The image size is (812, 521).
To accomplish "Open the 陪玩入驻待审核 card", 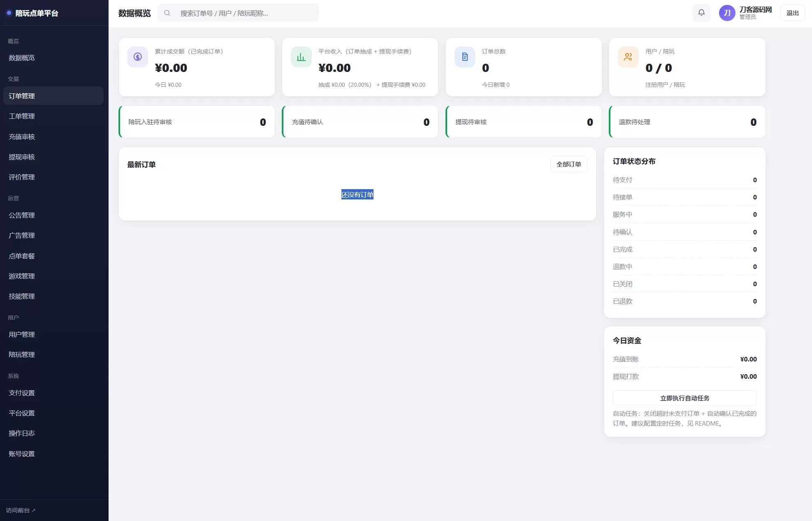I will coord(197,122).
